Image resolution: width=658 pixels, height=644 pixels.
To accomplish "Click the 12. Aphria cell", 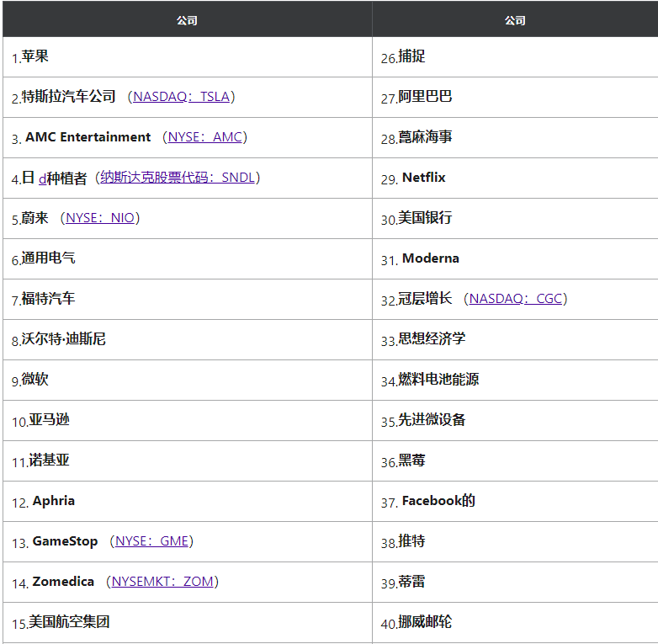I will click(187, 501).
